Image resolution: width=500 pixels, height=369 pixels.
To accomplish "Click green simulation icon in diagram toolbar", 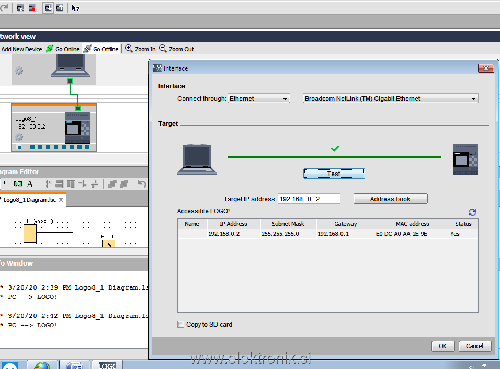I will (x=18, y=184).
